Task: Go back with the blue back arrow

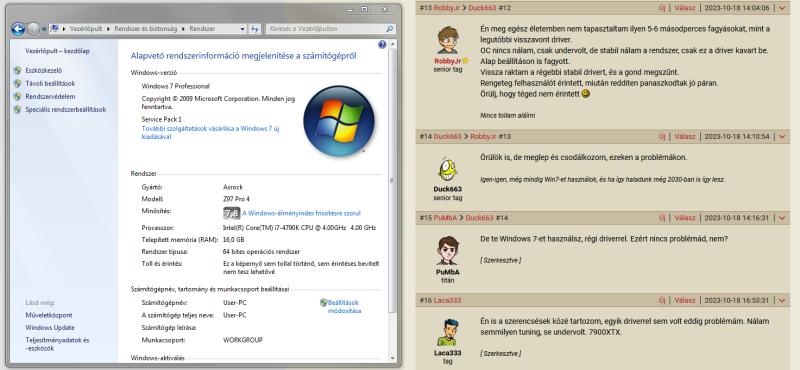Action: pos(18,30)
